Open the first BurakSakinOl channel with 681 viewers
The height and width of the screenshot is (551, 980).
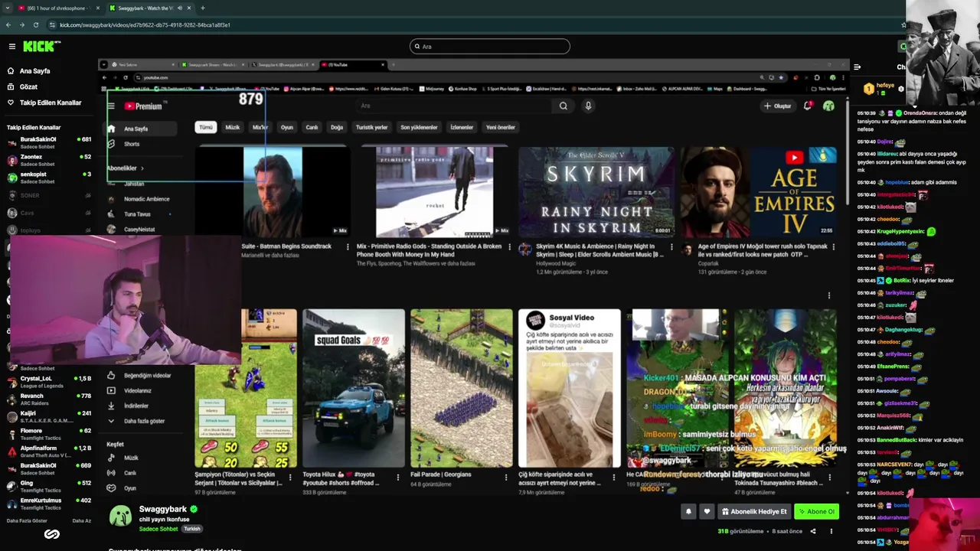pos(47,142)
